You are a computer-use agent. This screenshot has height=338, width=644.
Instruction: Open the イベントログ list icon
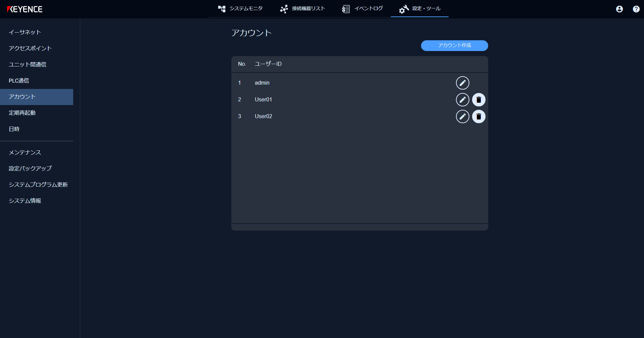[345, 9]
